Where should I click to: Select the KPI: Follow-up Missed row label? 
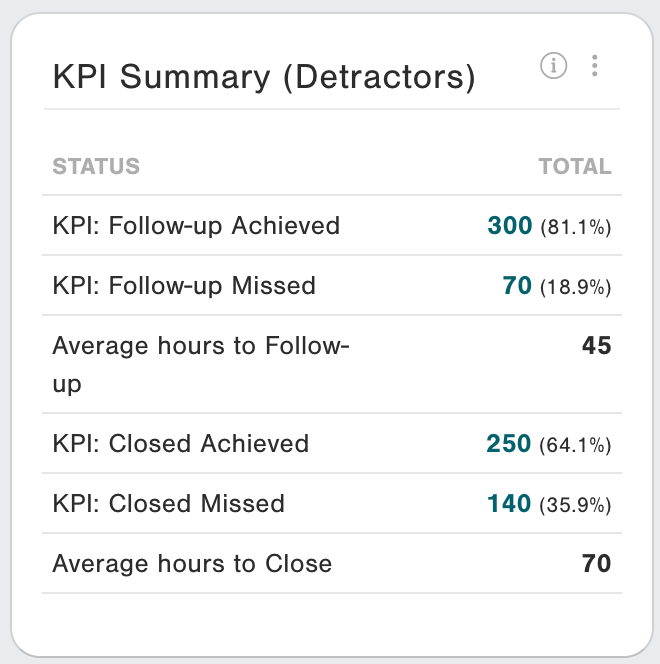tap(184, 286)
